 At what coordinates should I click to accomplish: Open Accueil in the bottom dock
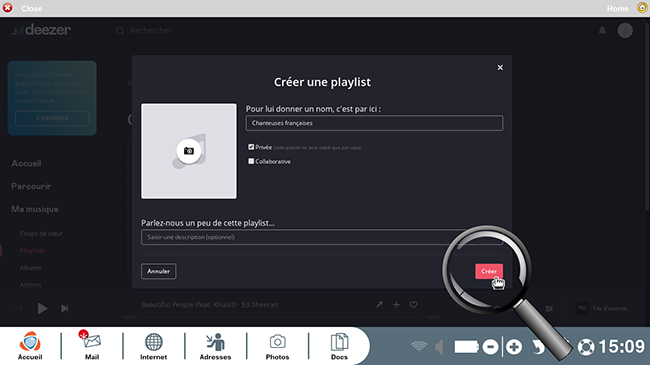coord(30,346)
